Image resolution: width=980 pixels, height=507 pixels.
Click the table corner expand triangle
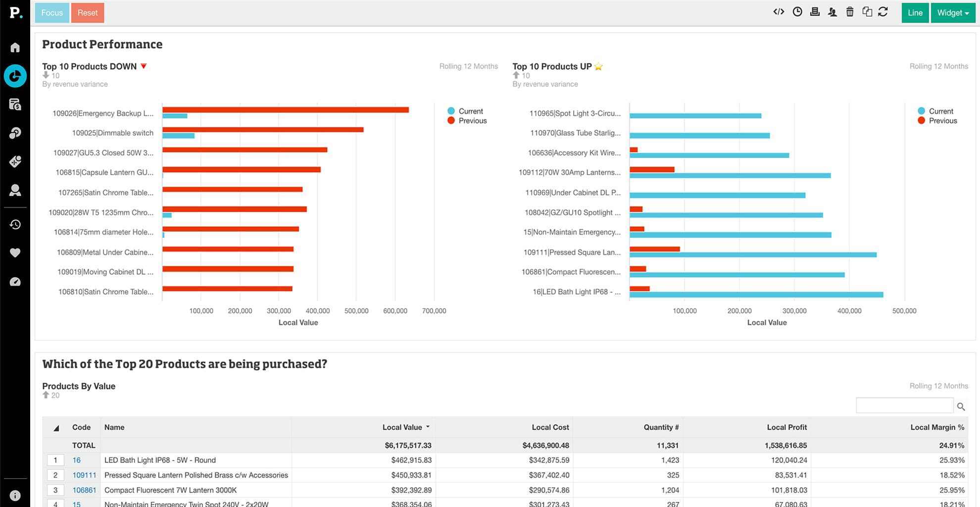56,428
